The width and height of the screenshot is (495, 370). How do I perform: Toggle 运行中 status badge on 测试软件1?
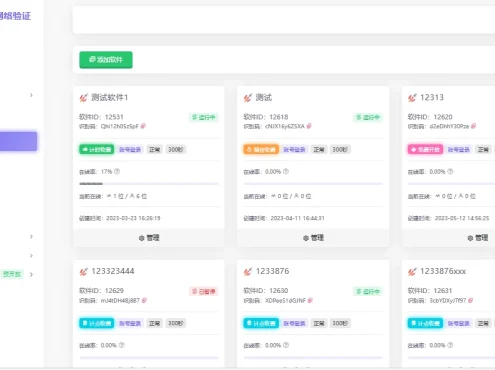coord(204,117)
